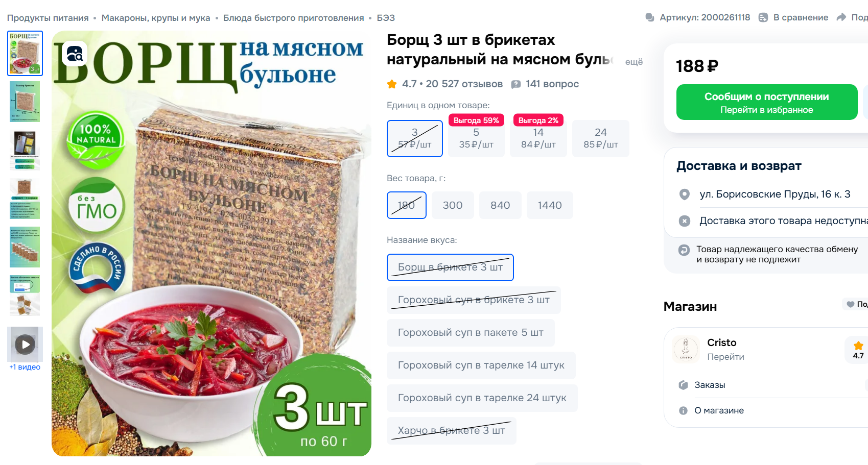868x465 pixels.
Task: Click Сообщим о поступлении button
Action: pos(767,102)
